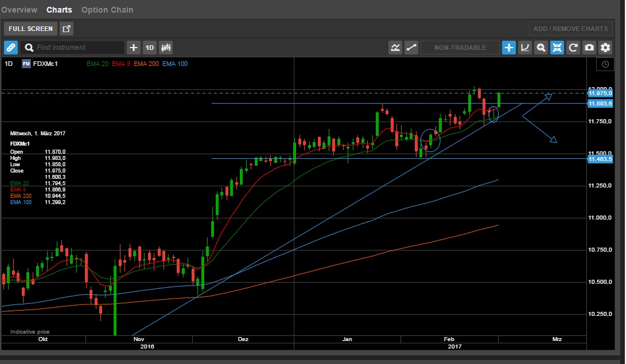
Task: Click the 11.000,0 price axis label
Action: pyautogui.click(x=600, y=218)
